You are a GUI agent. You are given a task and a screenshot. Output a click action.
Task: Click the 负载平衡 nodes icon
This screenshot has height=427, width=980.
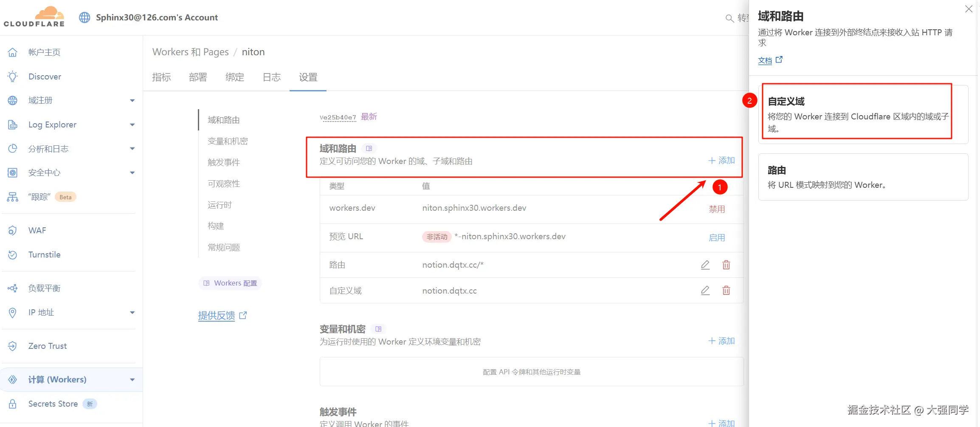click(13, 288)
